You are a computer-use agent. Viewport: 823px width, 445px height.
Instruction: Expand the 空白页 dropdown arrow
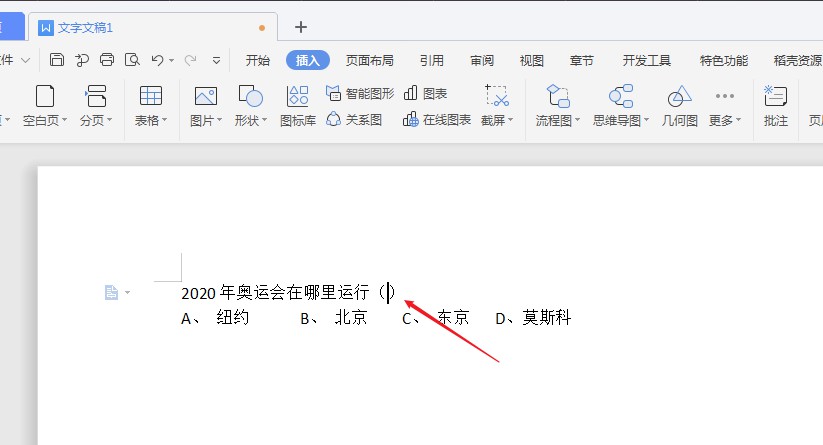65,120
